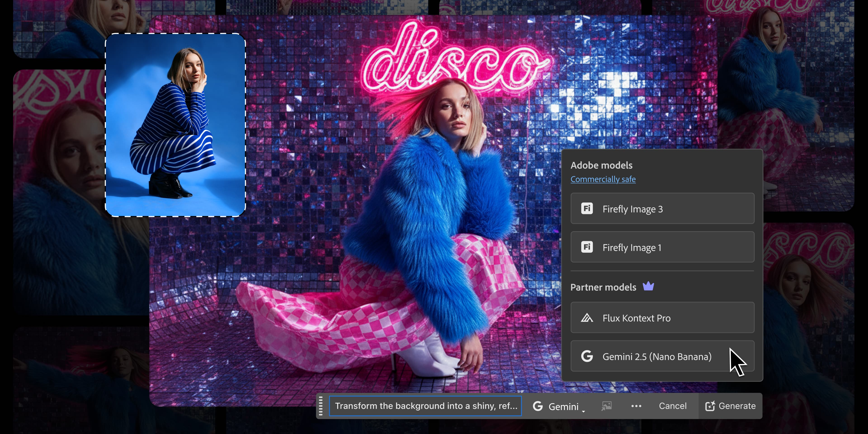Click the Google G icon next to Gemini 2.5
The height and width of the screenshot is (434, 868).
587,356
